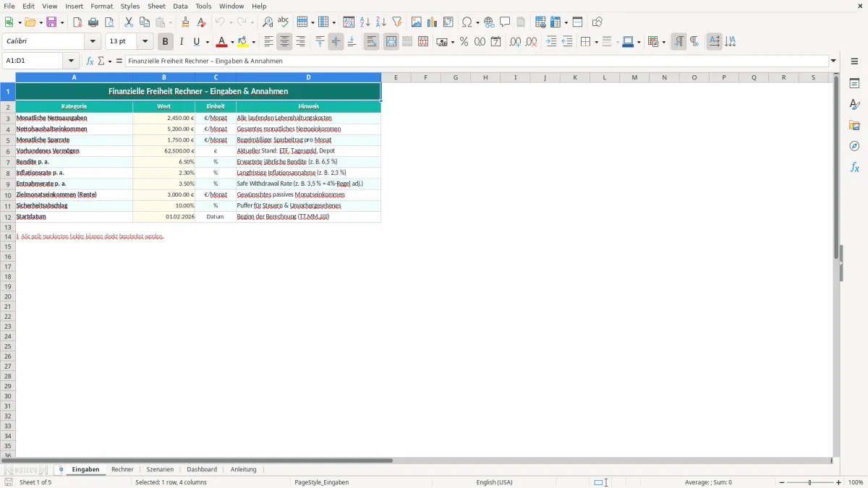Insert a pivot table

448,22
